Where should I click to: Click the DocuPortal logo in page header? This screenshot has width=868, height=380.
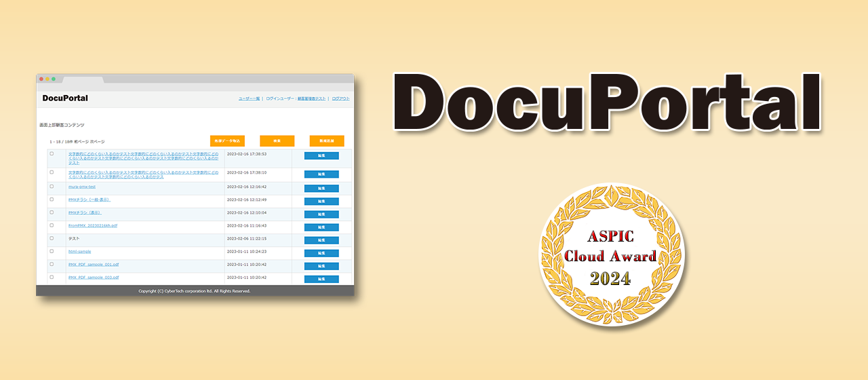pyautogui.click(x=65, y=98)
